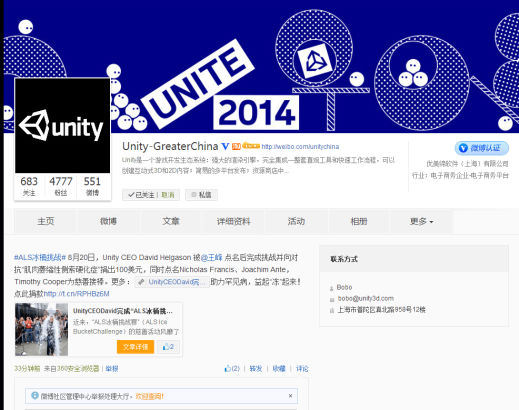The height and width of the screenshot is (410, 519).
Task: Click the Unity-GreaterChina account name
Action: pyautogui.click(x=170, y=146)
